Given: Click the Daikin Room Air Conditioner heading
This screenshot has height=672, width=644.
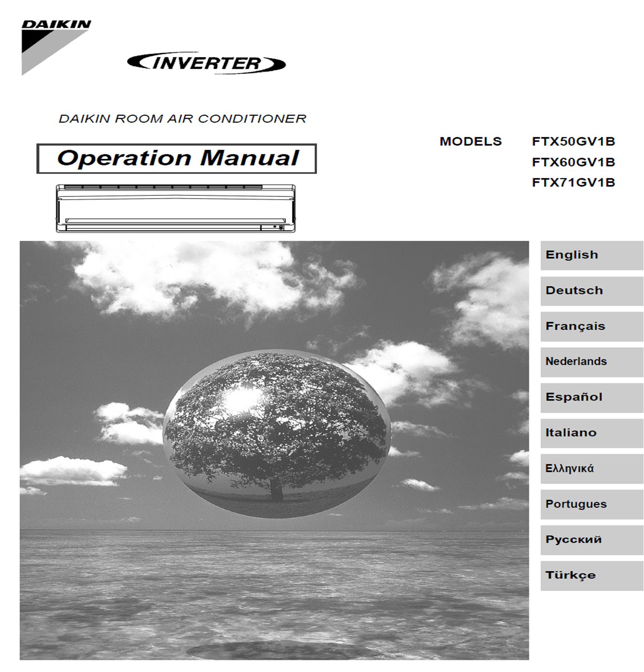Looking at the screenshot, I should 182,119.
